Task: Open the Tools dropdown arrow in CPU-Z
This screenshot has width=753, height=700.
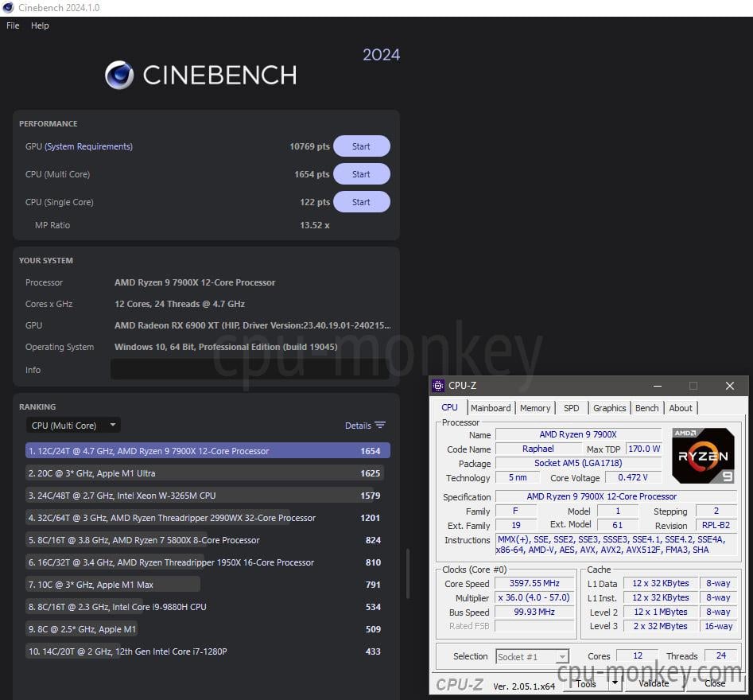Action: (x=615, y=683)
